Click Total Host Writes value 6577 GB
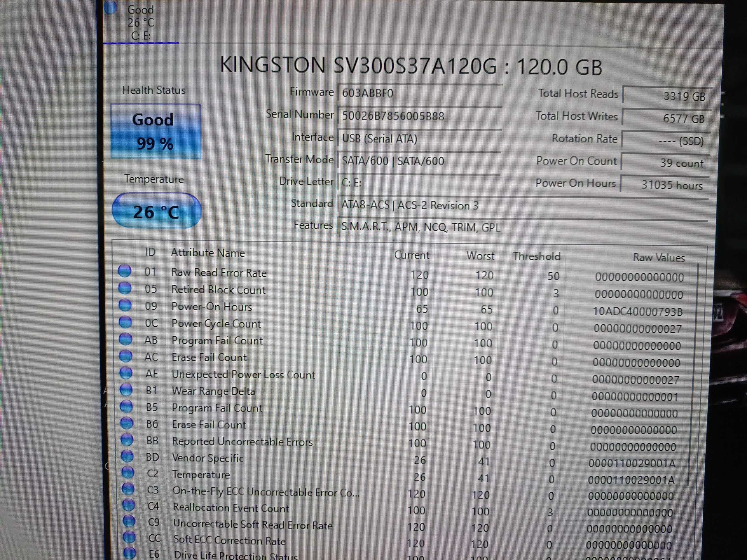This screenshot has width=747, height=560. click(x=667, y=118)
